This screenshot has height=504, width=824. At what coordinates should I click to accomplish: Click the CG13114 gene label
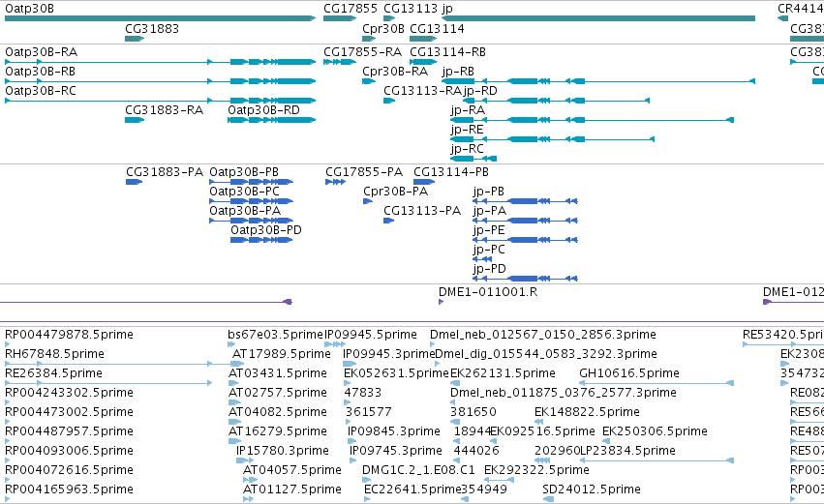[x=437, y=29]
